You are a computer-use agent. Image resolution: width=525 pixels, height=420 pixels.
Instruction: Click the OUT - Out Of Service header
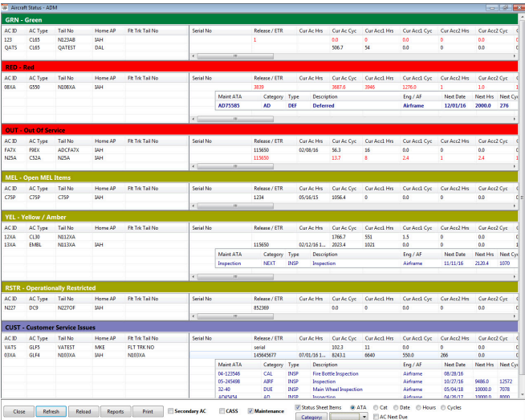click(259, 130)
